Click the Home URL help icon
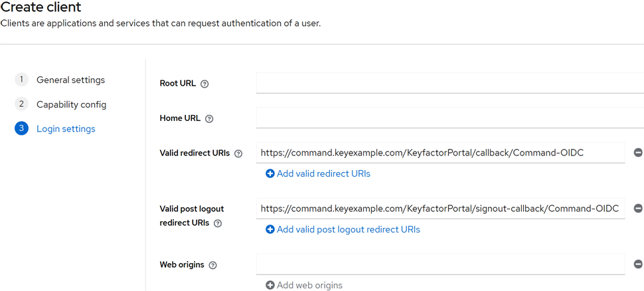 (209, 119)
